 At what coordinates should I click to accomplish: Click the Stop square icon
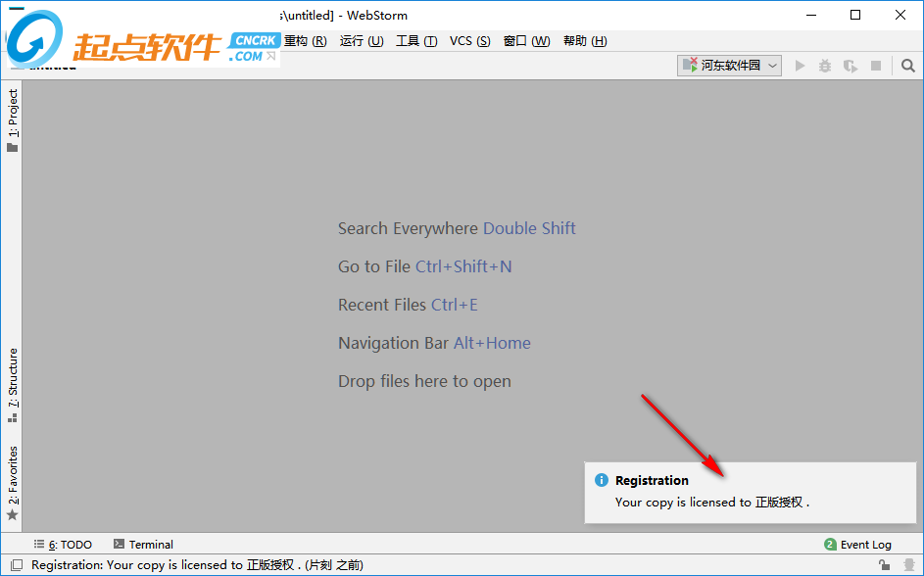coord(876,66)
